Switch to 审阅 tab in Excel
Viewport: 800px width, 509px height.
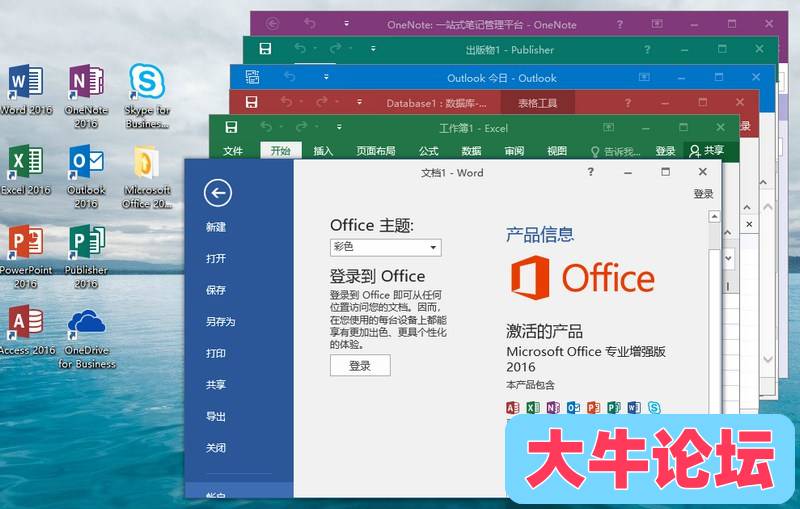point(514,151)
